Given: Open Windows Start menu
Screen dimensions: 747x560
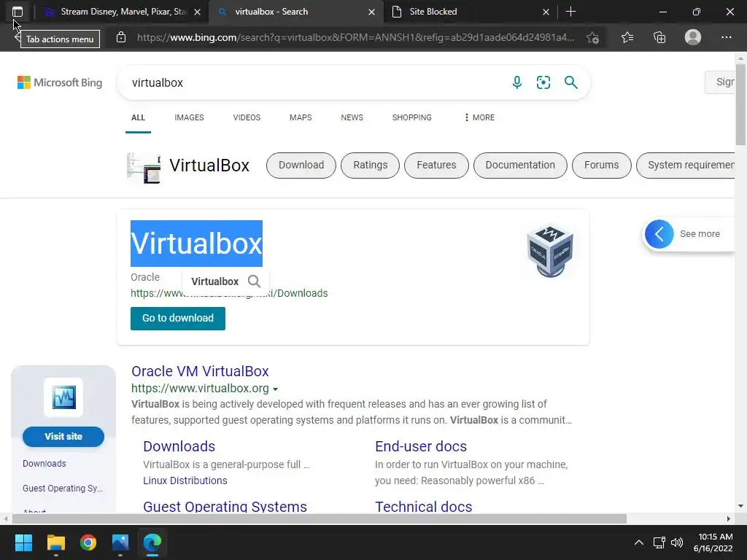Looking at the screenshot, I should pyautogui.click(x=23, y=542).
